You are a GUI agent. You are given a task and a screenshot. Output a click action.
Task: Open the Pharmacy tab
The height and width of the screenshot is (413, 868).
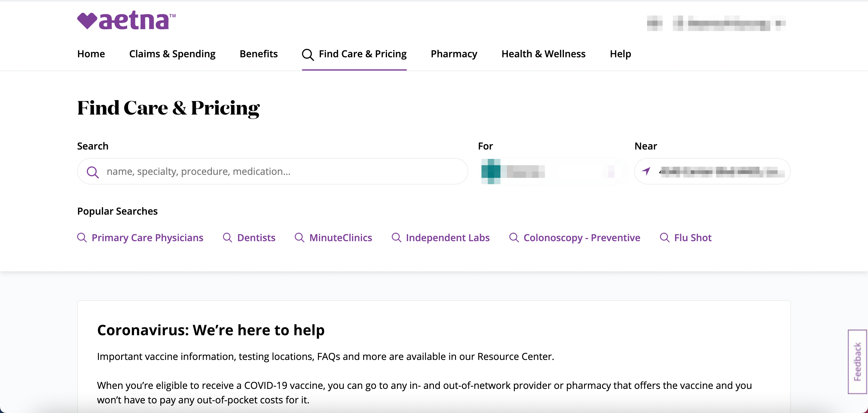[x=454, y=54]
